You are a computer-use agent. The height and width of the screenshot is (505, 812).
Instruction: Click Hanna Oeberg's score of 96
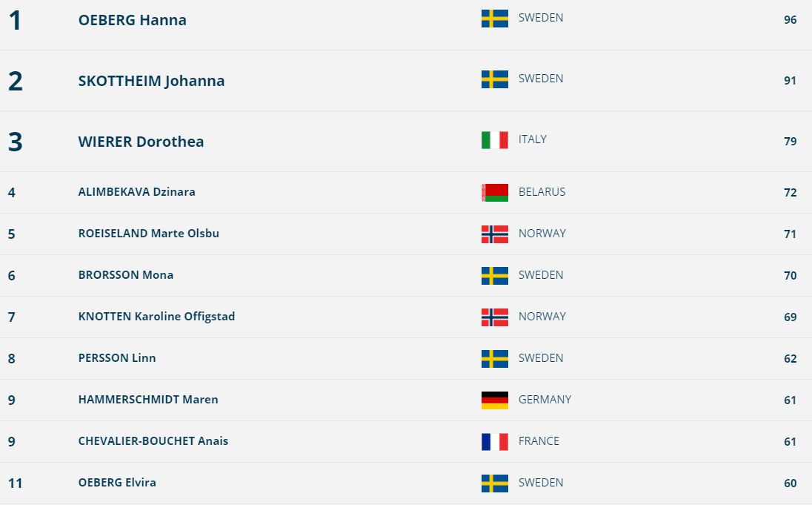790,20
